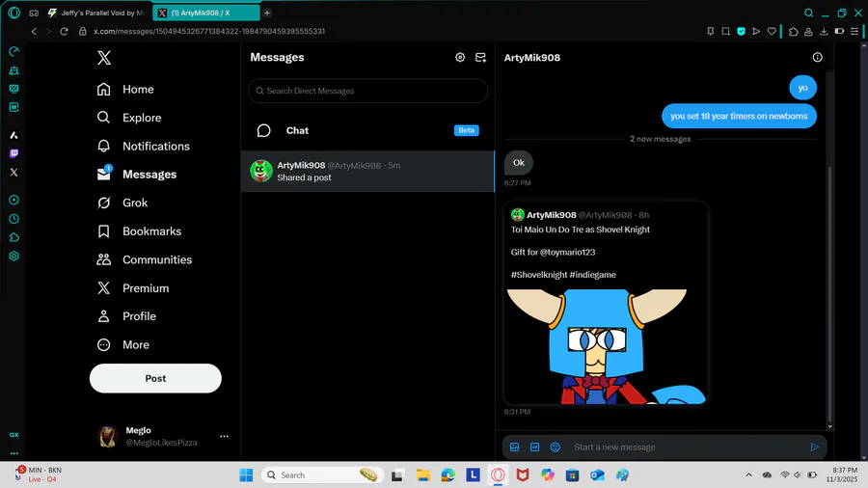The height and width of the screenshot is (488, 868).
Task: Open a new browser tab with plus
Action: tap(267, 13)
